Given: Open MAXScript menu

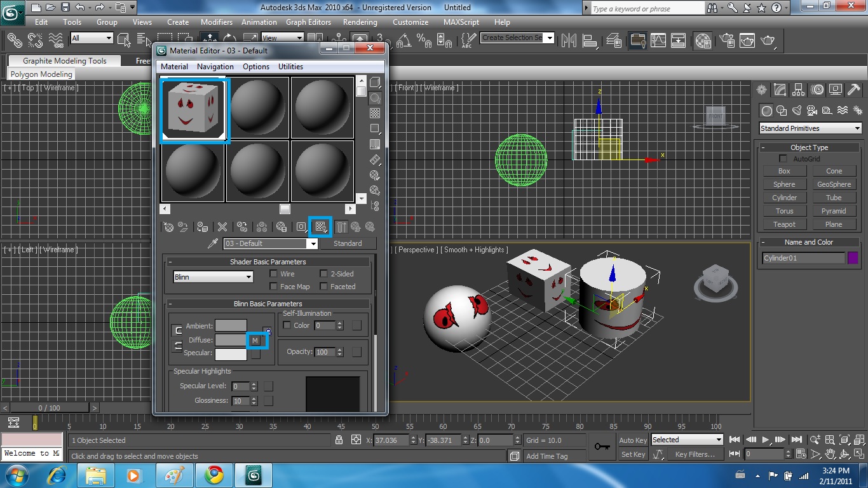Looking at the screenshot, I should [x=461, y=22].
